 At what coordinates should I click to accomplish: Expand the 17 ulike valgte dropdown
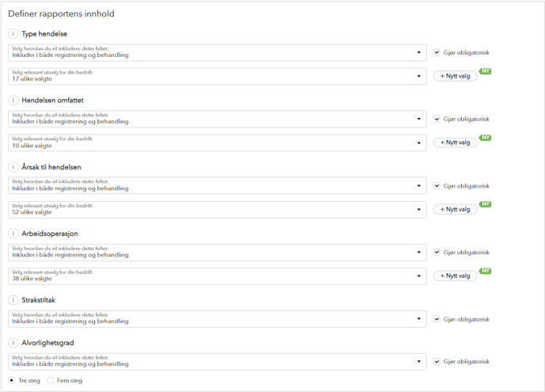click(x=217, y=76)
